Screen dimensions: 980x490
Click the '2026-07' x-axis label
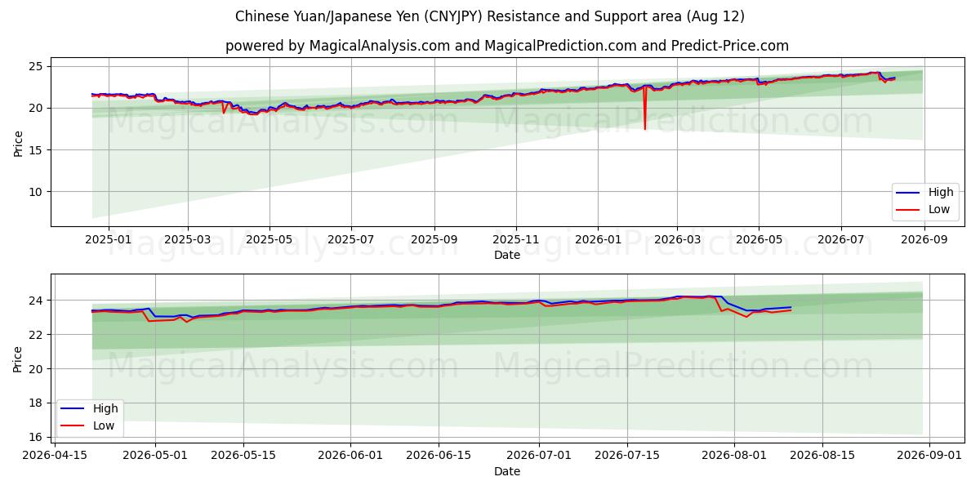[x=841, y=239]
